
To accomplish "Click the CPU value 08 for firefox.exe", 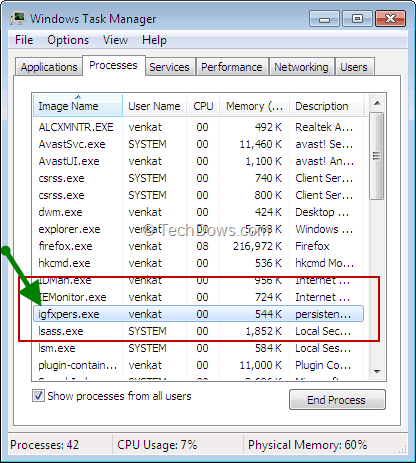I will (202, 246).
